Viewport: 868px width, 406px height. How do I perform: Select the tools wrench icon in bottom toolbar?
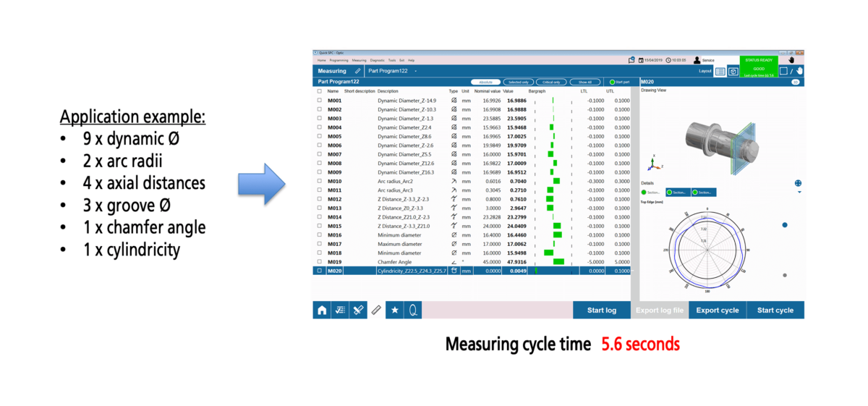[x=358, y=310]
